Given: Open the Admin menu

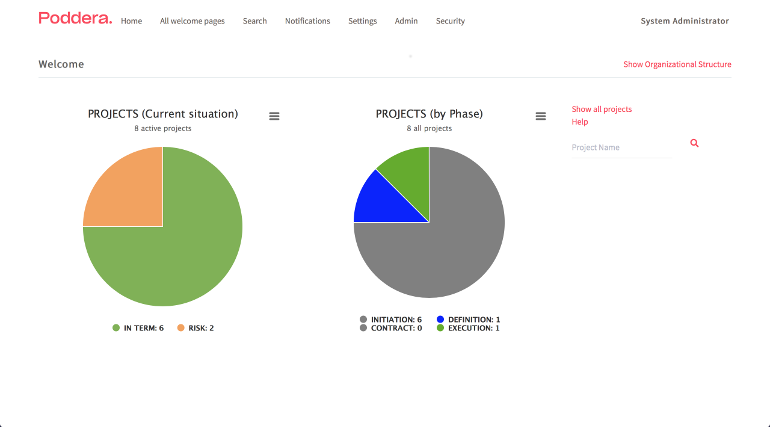Looking at the screenshot, I should coord(406,21).
